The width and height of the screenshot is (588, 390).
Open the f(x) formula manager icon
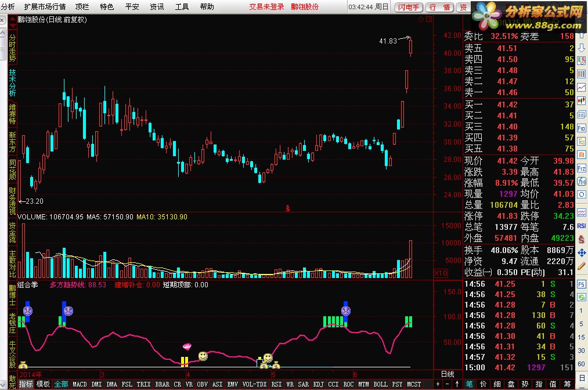pyautogui.click(x=581, y=182)
